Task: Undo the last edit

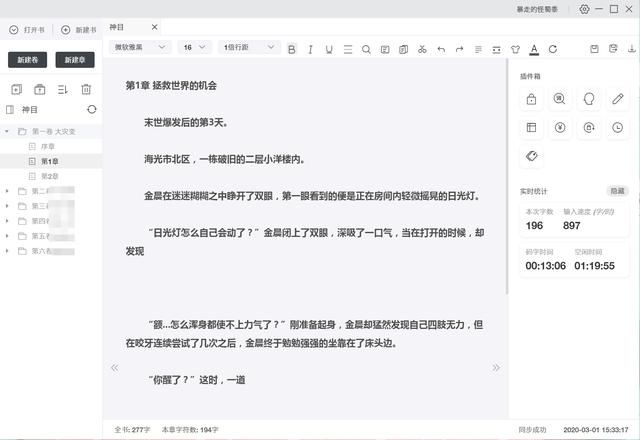Action: [441, 49]
